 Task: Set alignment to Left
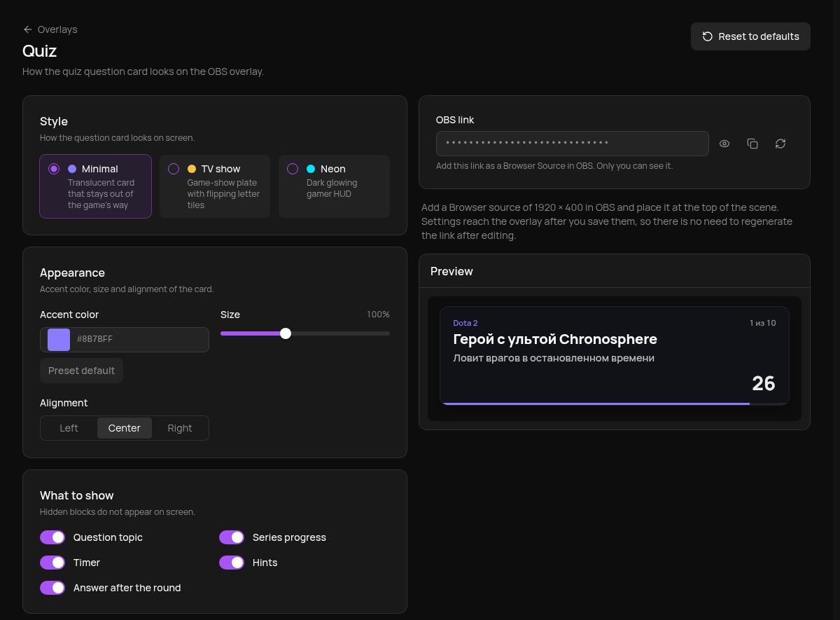tap(69, 428)
